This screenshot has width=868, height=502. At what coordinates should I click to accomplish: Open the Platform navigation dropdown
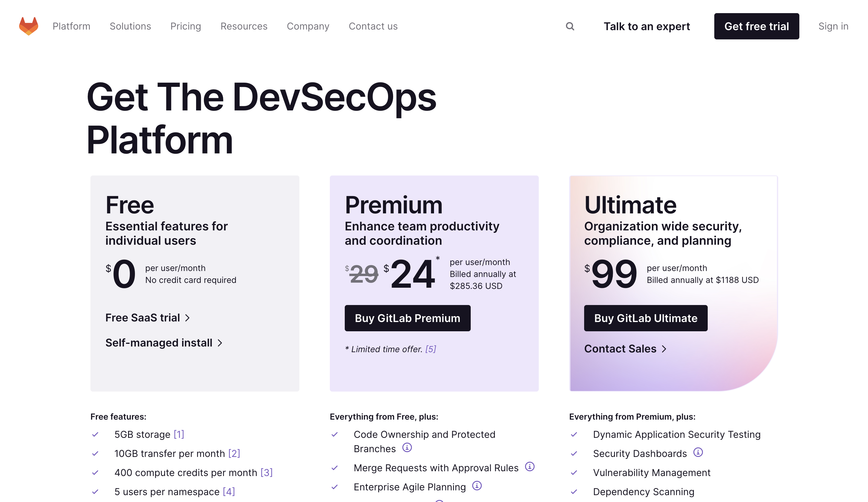(x=71, y=26)
